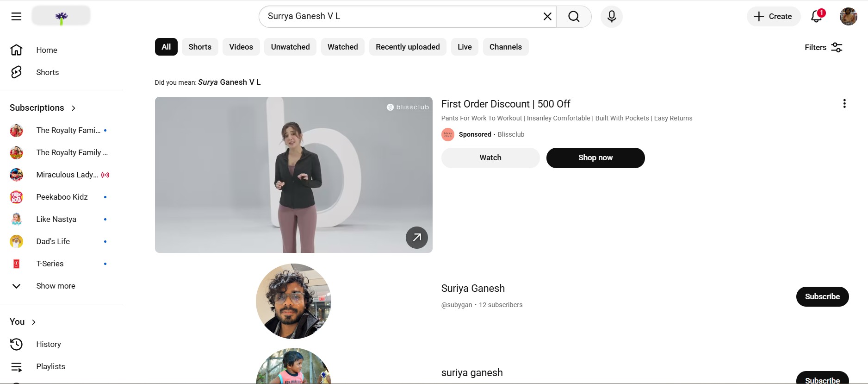Viewport: 868px width, 384px height.
Task: Open the account avatar menu
Action: tap(849, 17)
